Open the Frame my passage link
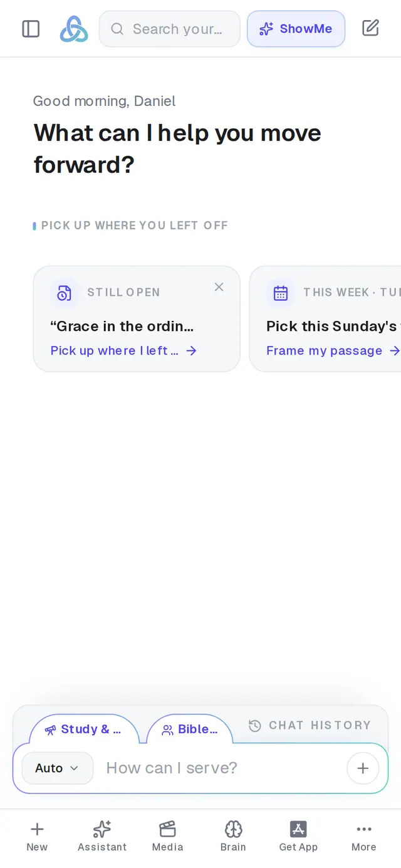 [333, 350]
